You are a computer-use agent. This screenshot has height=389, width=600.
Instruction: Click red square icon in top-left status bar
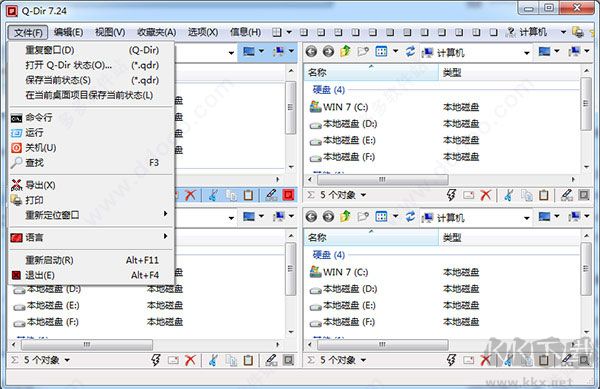(x=289, y=195)
